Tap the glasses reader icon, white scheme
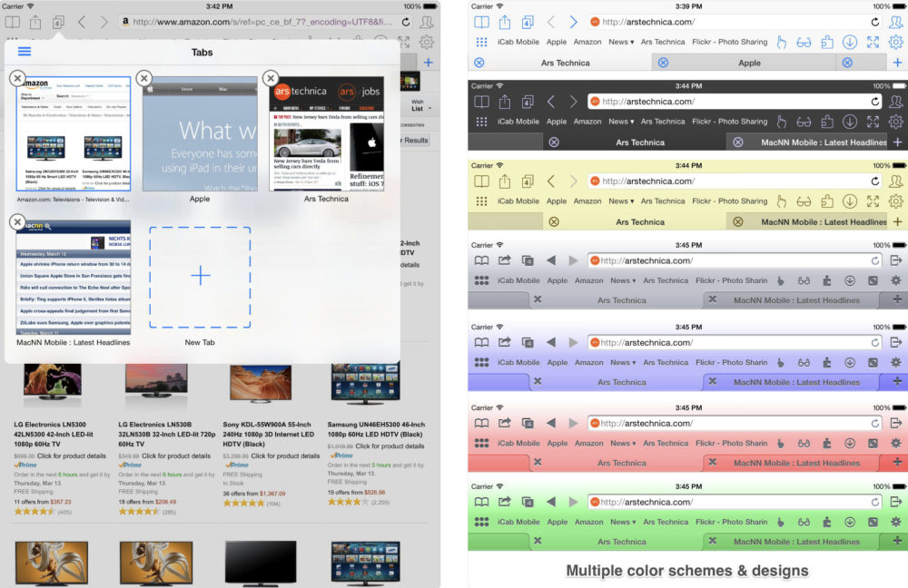Image resolution: width=908 pixels, height=588 pixels. (x=804, y=43)
